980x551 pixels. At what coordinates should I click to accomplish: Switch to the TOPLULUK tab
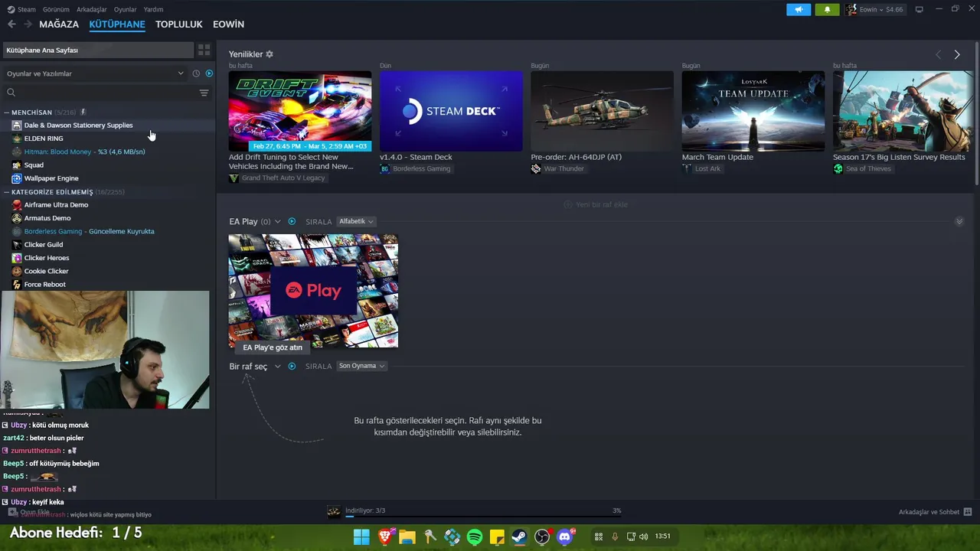click(179, 24)
